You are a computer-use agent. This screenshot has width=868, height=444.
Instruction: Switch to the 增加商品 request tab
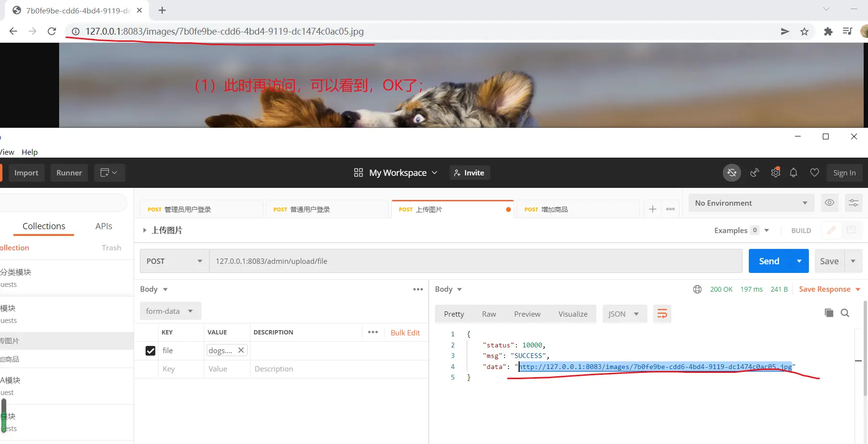point(578,210)
